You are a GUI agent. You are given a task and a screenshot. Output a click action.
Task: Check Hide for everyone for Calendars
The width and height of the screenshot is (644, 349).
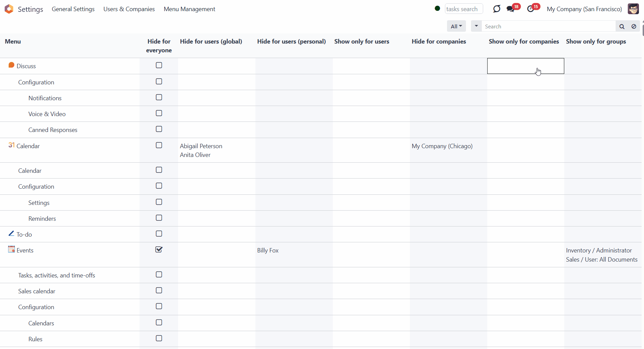[x=159, y=322]
